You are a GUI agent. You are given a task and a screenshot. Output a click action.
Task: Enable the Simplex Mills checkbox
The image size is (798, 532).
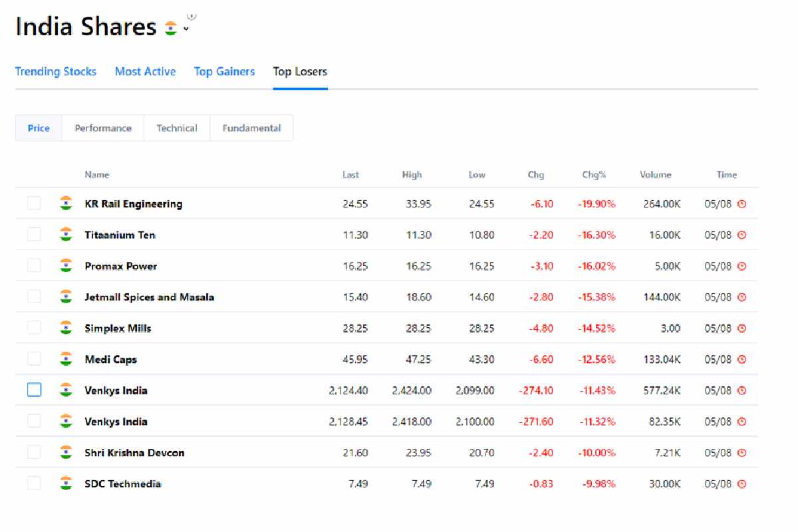pos(34,328)
